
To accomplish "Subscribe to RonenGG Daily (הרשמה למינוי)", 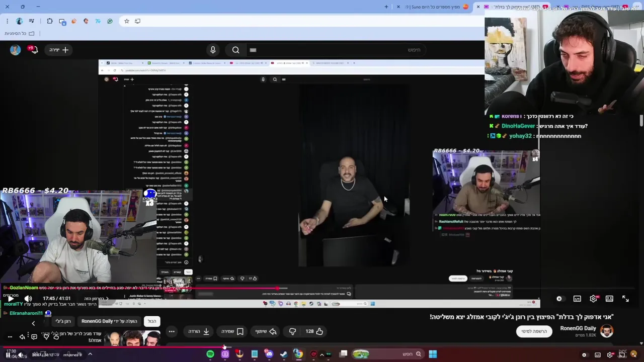I will 534,331.
